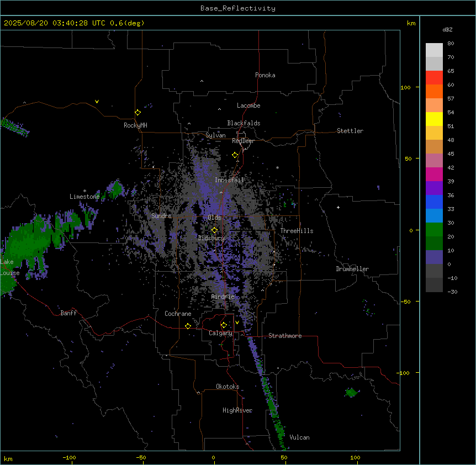The image size is (476, 465).
Task: Click the Lake Louise label
Action: tap(9, 267)
